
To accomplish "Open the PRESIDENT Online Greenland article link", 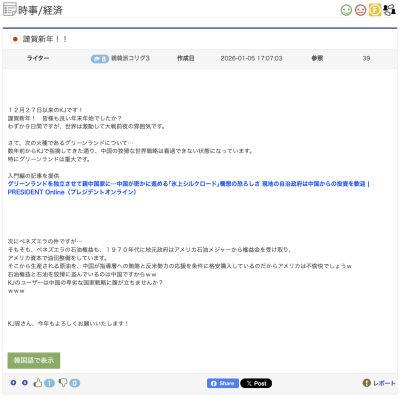I will 188,188.
